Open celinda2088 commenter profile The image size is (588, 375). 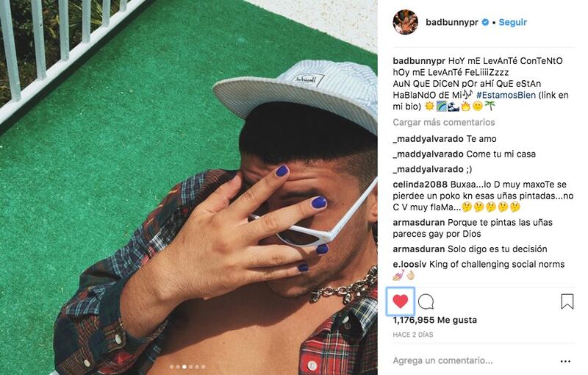(x=420, y=184)
